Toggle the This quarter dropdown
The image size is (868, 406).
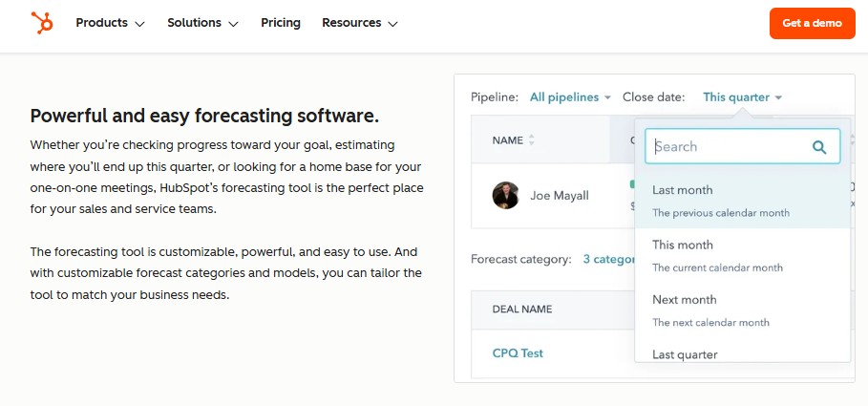pos(742,97)
